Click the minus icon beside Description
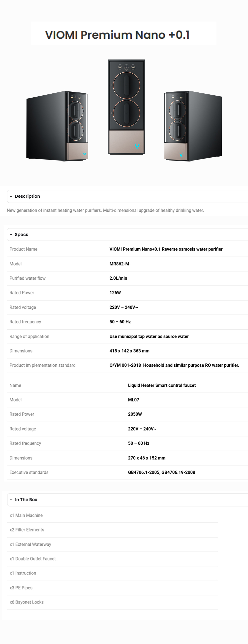This screenshot has height=644, width=248. 11,196
